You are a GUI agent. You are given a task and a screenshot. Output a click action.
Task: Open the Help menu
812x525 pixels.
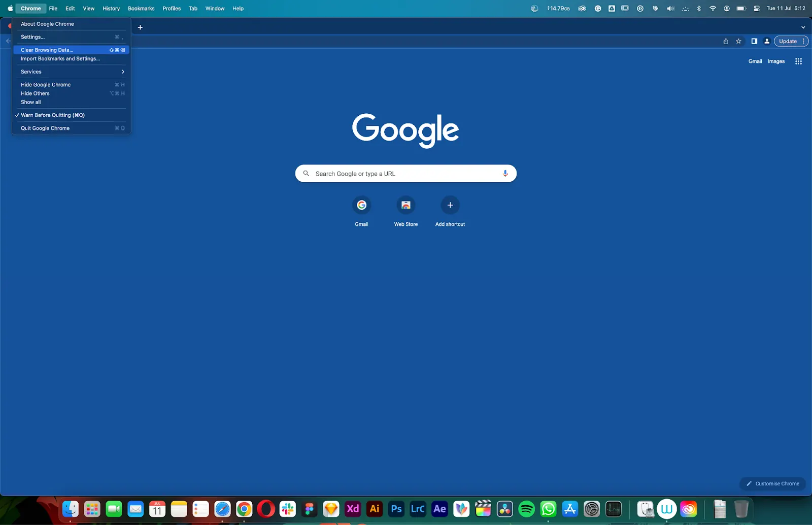click(x=238, y=8)
